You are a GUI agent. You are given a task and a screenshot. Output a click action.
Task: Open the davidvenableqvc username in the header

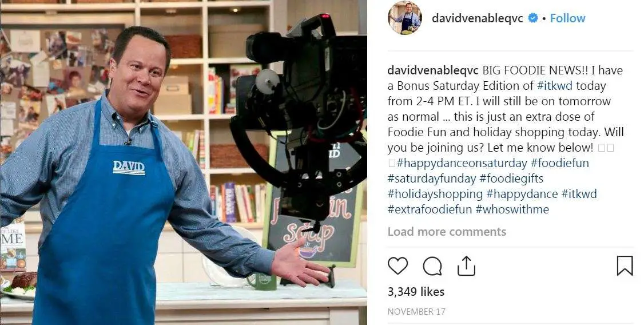[x=477, y=18]
